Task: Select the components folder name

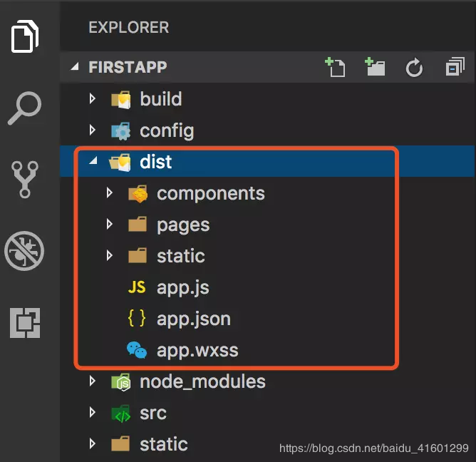Action: 211,194
